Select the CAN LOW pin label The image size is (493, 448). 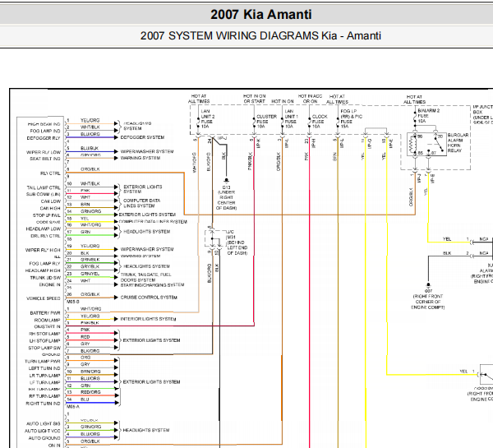50,201
